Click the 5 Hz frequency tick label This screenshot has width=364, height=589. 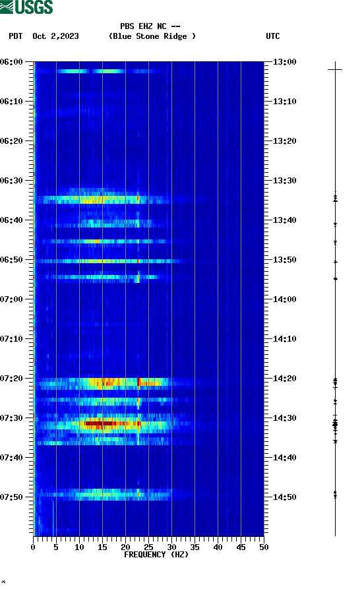(56, 547)
